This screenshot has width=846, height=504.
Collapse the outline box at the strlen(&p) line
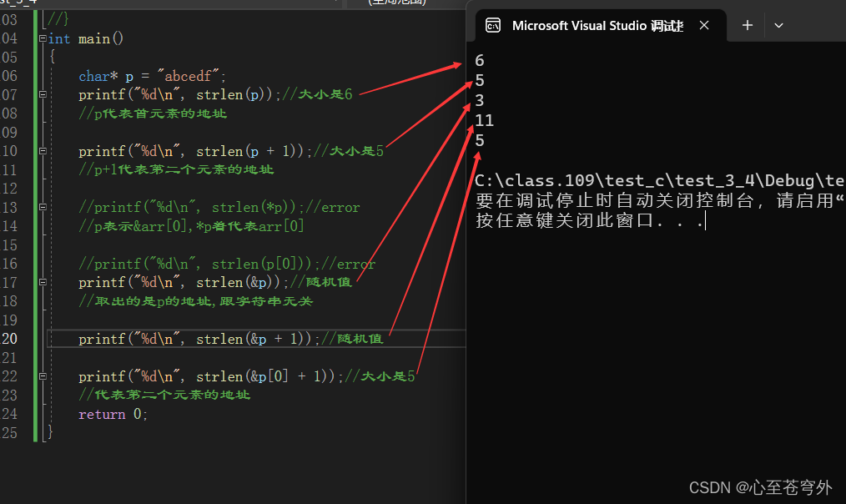point(43,283)
